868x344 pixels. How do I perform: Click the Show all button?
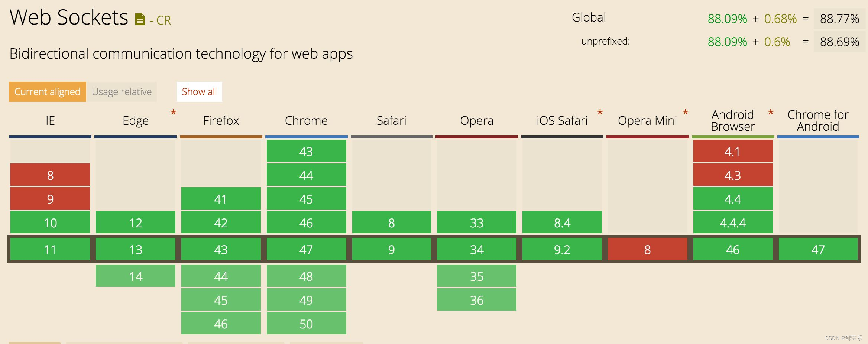click(199, 91)
